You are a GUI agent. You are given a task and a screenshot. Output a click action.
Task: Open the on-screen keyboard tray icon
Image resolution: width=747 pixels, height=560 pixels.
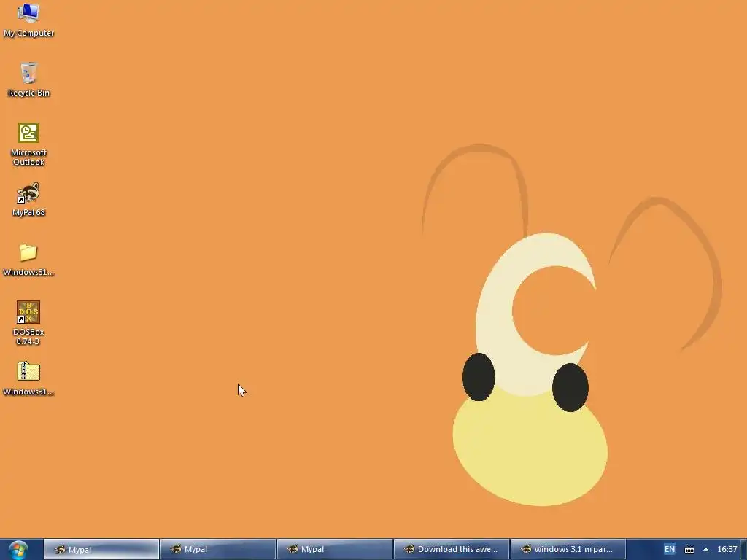(689, 550)
